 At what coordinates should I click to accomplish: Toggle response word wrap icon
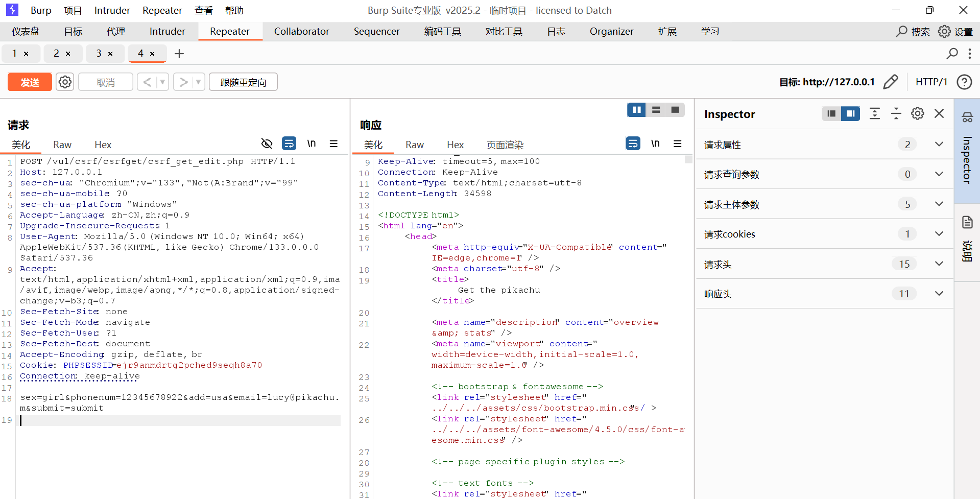click(x=633, y=144)
